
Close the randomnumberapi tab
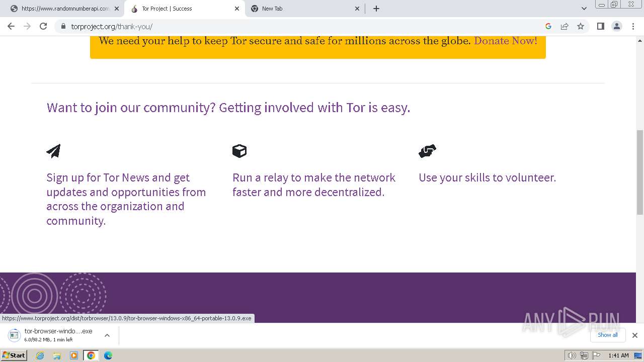click(117, 9)
